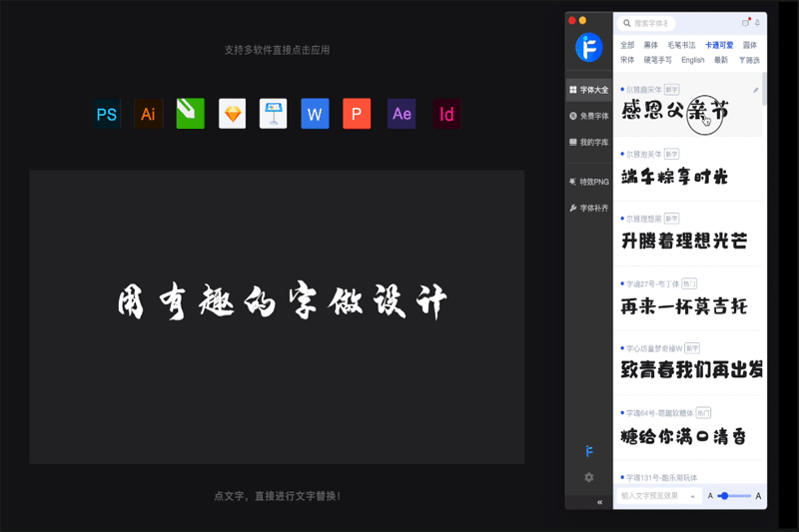Apply font preview 再来一杯莫吉托
This screenshot has width=799, height=532.
(684, 306)
